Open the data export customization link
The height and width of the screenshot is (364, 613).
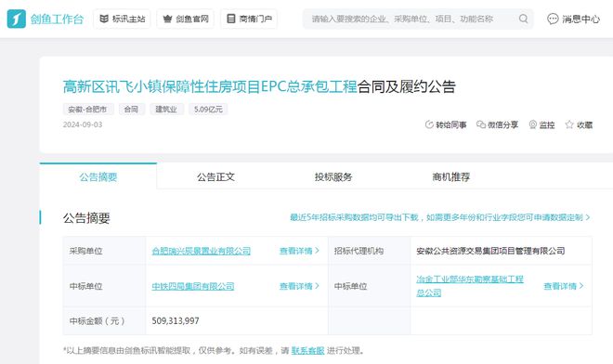[x=440, y=217]
